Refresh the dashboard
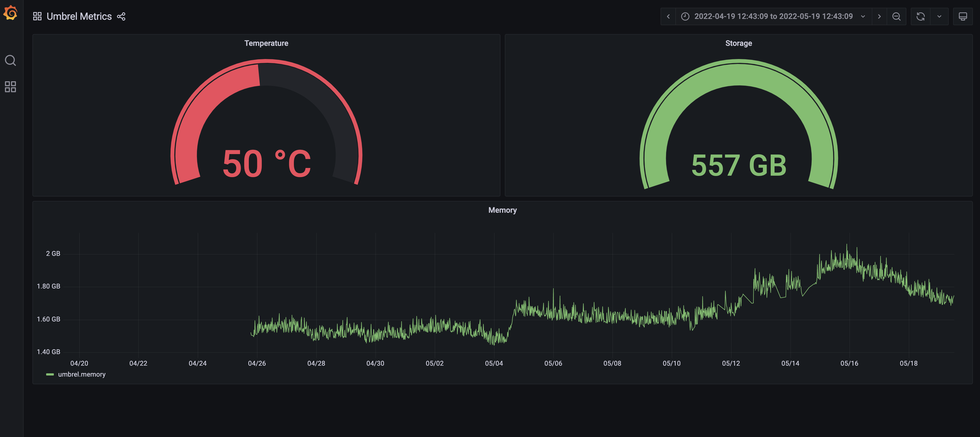This screenshot has width=980, height=437. [921, 16]
